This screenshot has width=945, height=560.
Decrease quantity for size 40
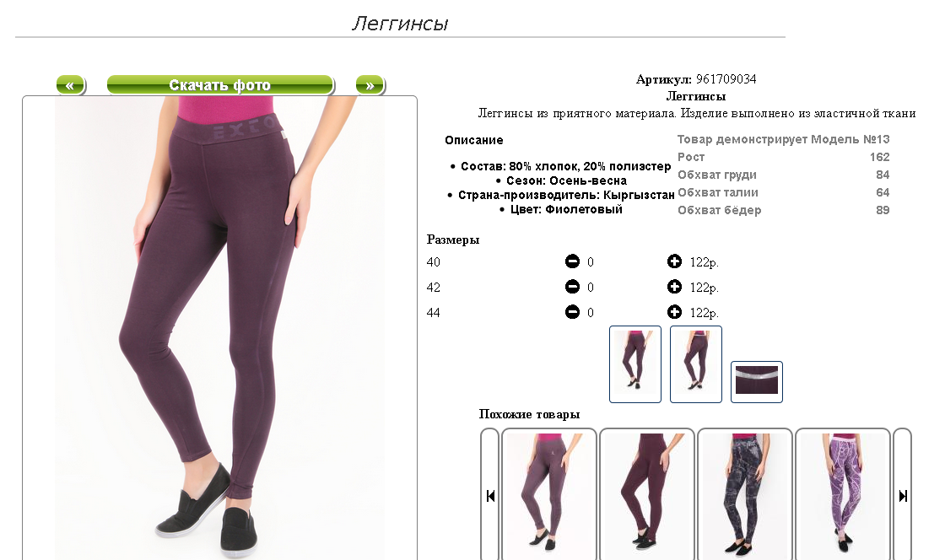coord(572,261)
